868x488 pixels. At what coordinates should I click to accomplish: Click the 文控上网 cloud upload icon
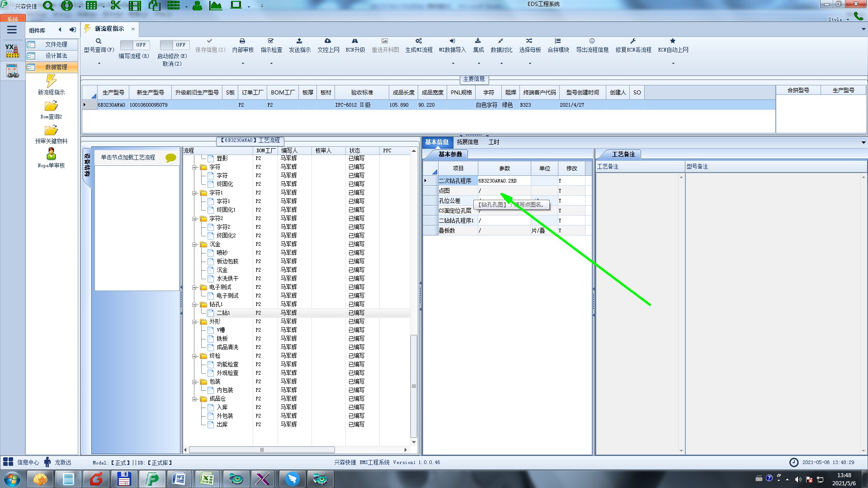pos(328,41)
